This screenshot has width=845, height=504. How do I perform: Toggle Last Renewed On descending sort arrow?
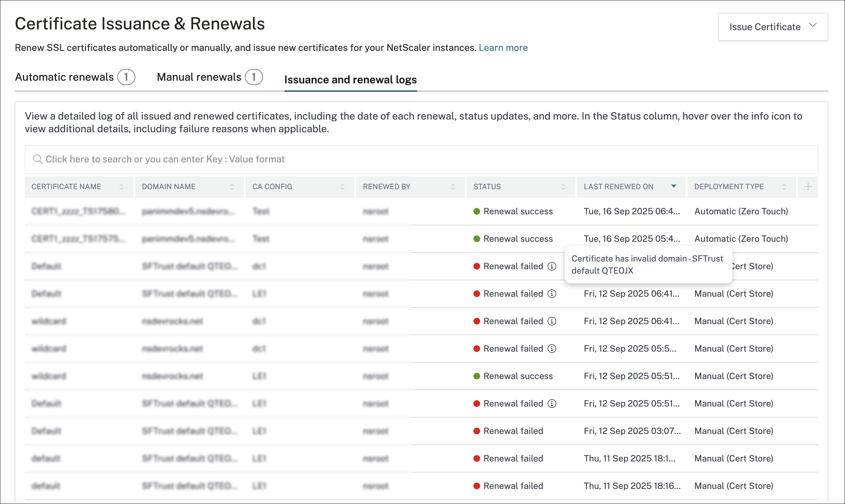pos(673,186)
